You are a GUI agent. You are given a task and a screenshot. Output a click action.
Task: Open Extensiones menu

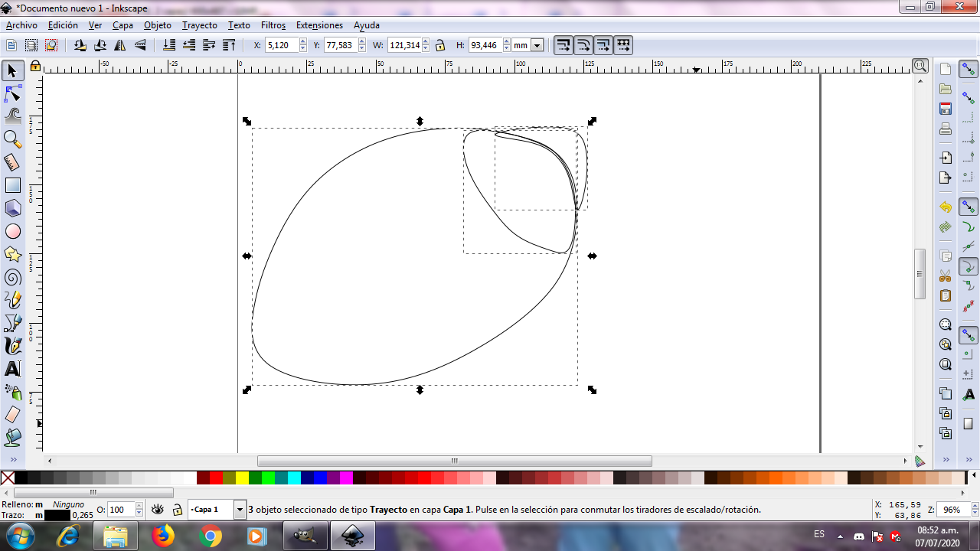point(319,25)
